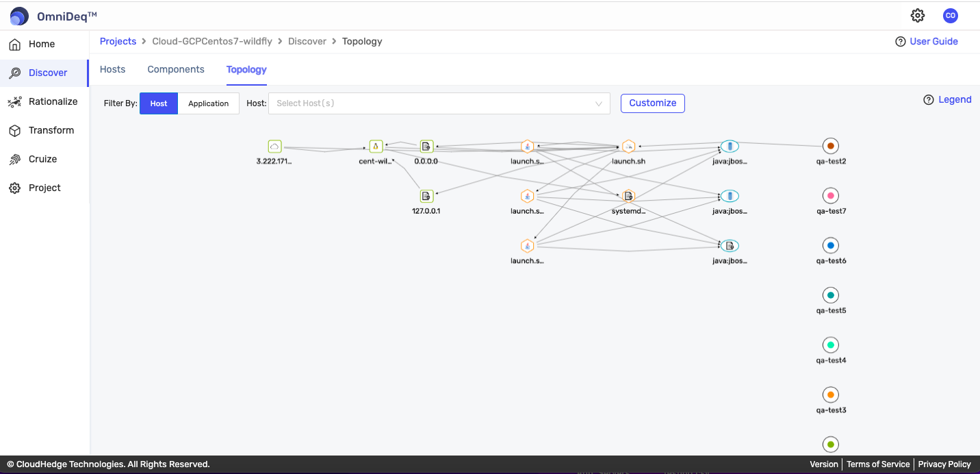
Task: Click the Customize button
Action: 653,103
